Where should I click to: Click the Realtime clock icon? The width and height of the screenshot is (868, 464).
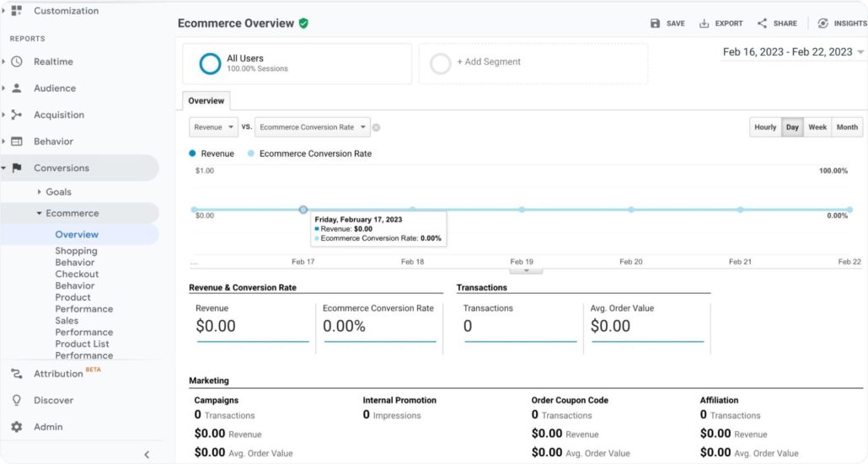17,61
